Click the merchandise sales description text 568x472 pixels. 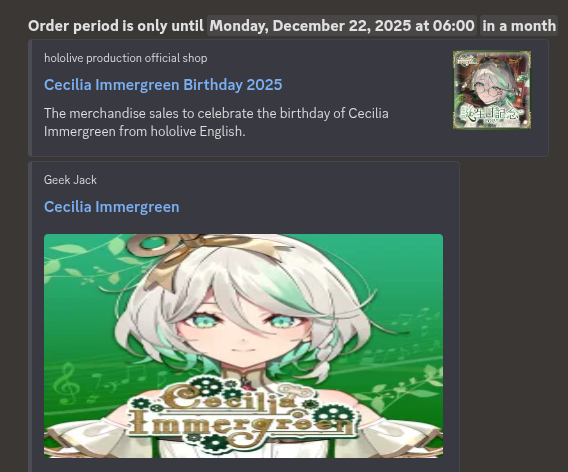point(216,122)
